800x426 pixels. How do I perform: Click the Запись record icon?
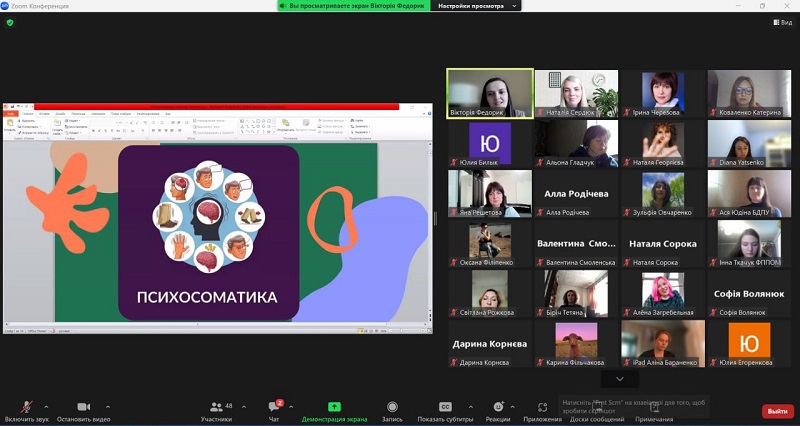(392, 409)
